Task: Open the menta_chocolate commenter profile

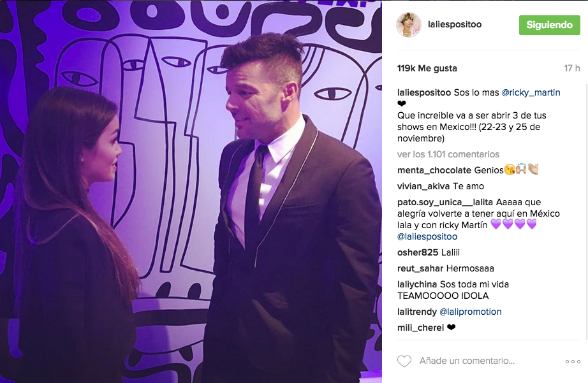Action: [x=434, y=170]
